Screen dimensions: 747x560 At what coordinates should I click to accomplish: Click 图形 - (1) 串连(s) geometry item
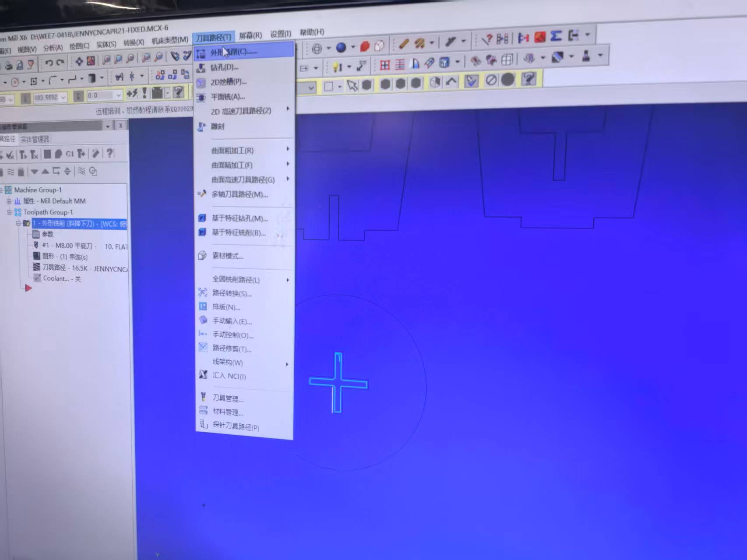click(65, 257)
